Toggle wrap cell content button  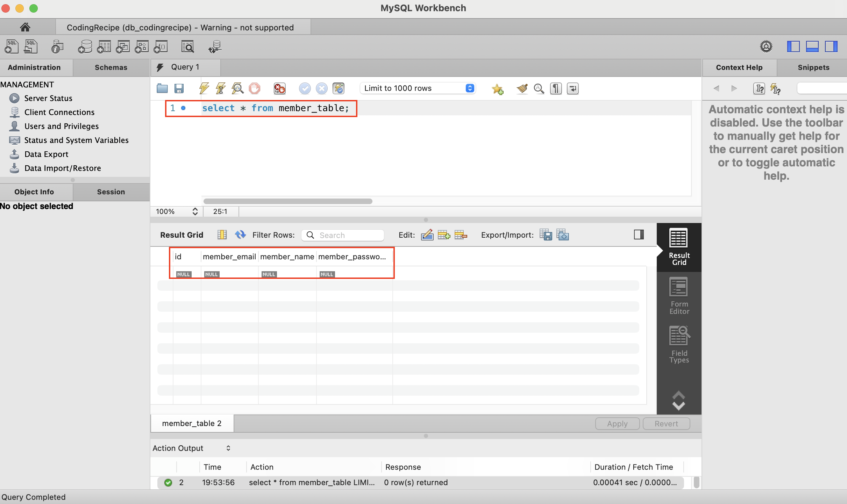(x=639, y=235)
